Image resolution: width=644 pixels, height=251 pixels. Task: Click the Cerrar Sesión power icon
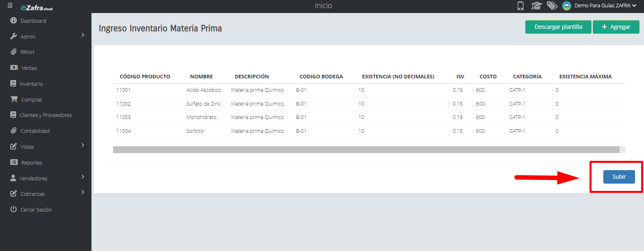[x=13, y=209]
